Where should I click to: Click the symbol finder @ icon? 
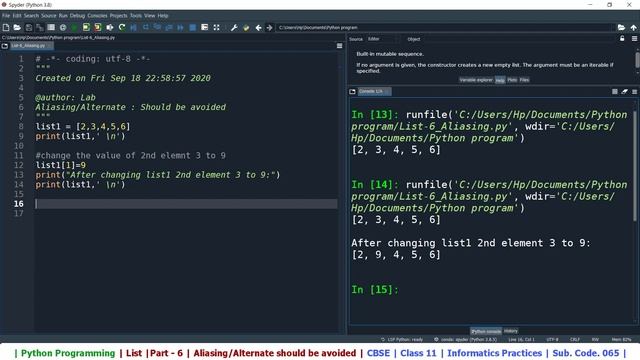(x=63, y=27)
